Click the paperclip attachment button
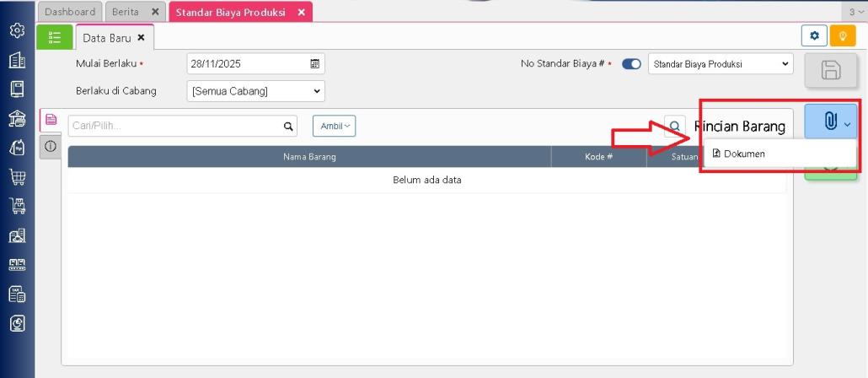The image size is (868, 378). [830, 123]
